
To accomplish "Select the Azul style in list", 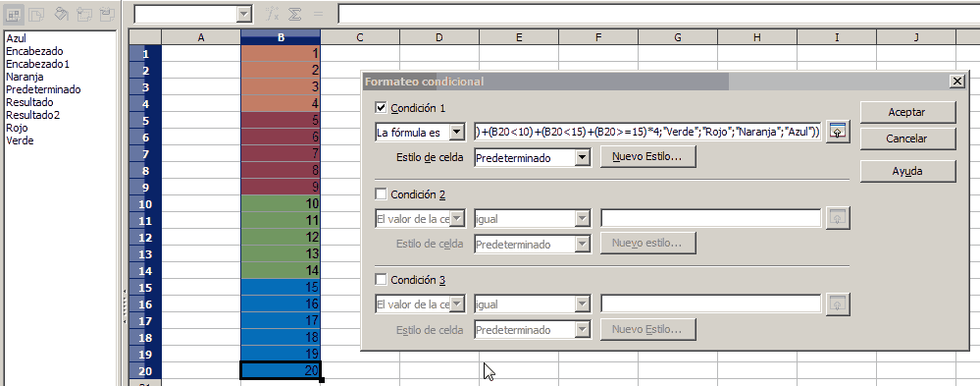I will click(x=17, y=38).
